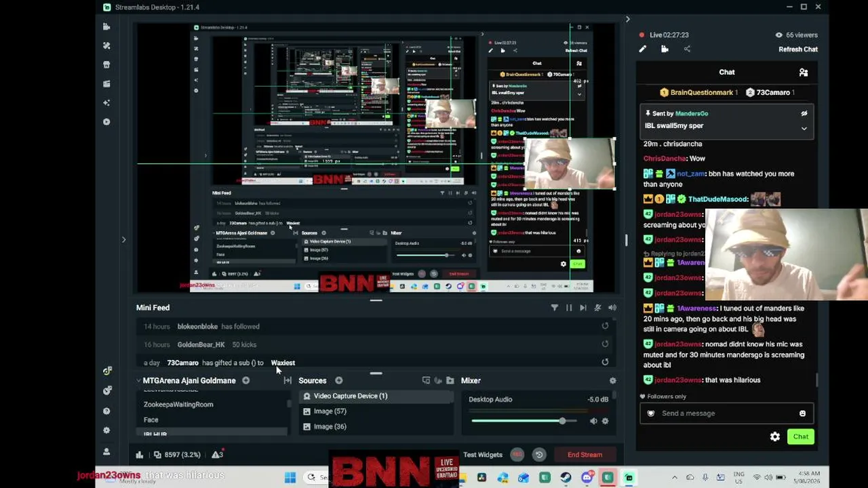Open the Editor tab in the sidebar

click(106, 26)
